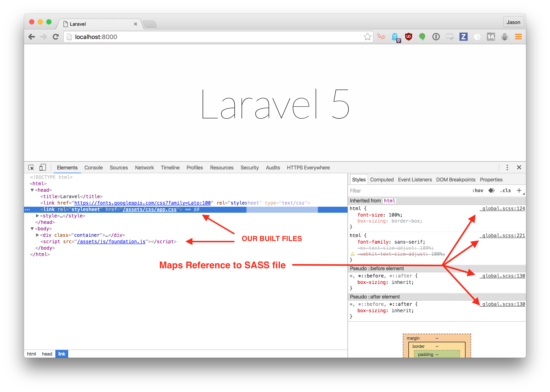Collapse the head element triangle

coord(32,190)
